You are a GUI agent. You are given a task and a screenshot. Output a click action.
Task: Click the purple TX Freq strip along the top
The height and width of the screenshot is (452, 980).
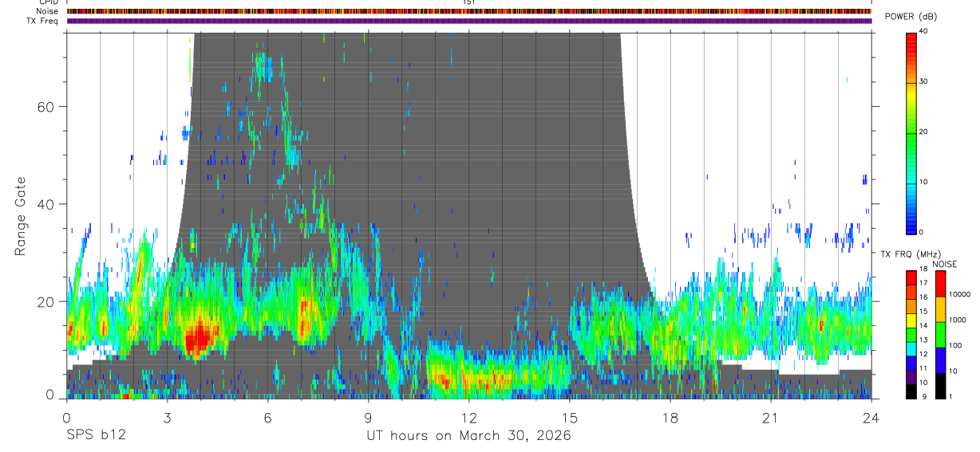pos(469,21)
